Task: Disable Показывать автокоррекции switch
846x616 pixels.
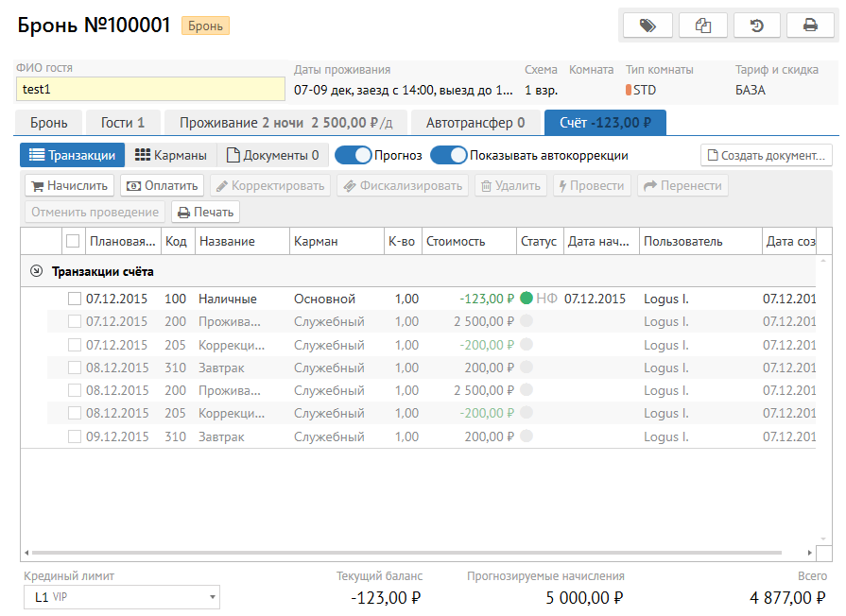Action: coord(449,155)
